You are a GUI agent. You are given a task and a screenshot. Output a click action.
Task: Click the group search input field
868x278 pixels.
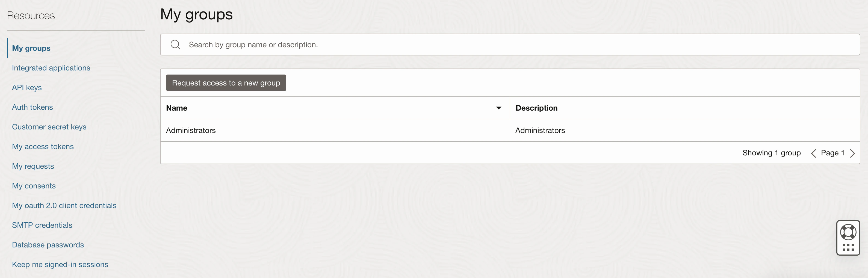click(404, 44)
